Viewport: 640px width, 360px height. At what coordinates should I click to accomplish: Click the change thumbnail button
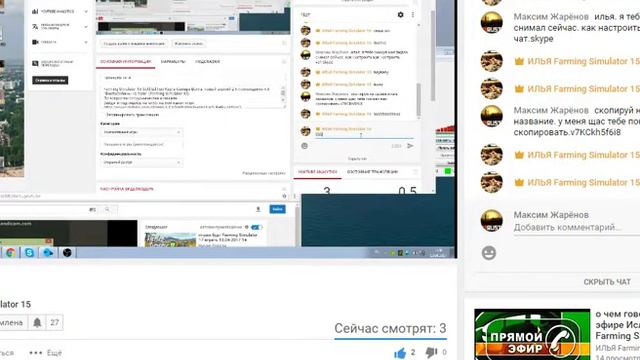(189, 44)
